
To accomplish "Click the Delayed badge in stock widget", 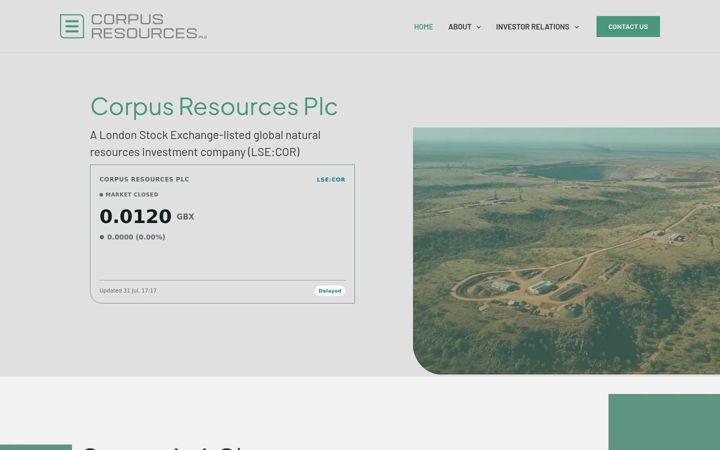I will click(x=330, y=291).
